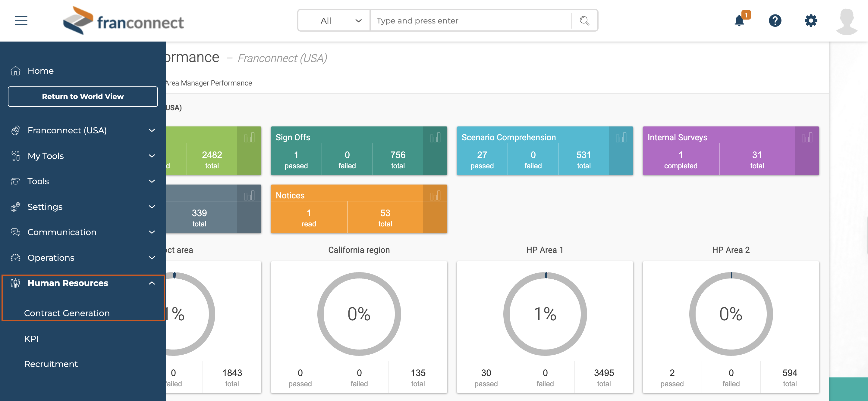Image resolution: width=868 pixels, height=401 pixels.
Task: Click the HP Area 2 heading
Action: point(731,250)
